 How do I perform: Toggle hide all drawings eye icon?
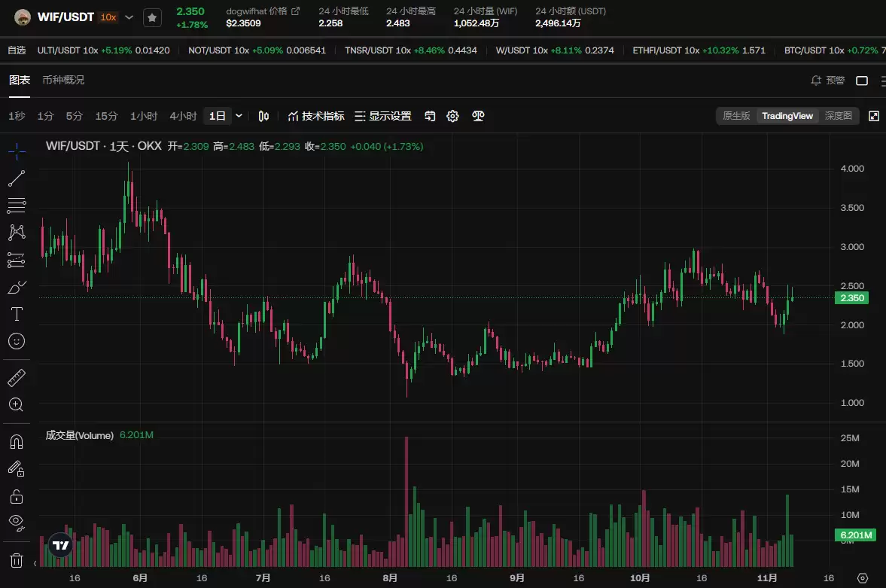point(17,523)
